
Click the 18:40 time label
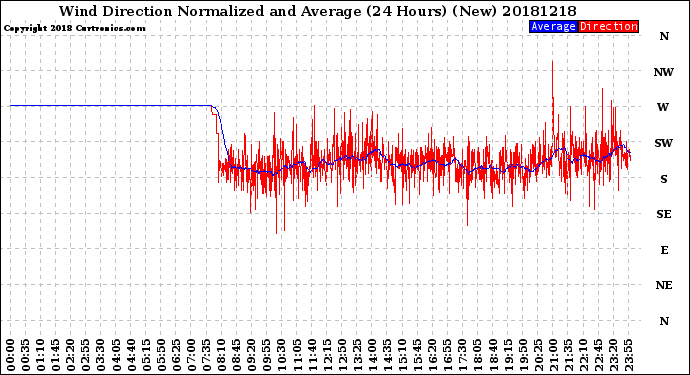click(493, 355)
